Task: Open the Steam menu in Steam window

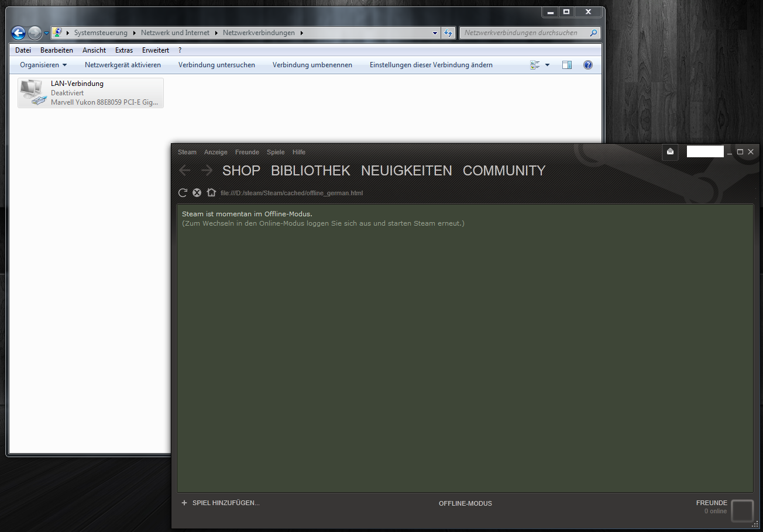Action: 187,152
